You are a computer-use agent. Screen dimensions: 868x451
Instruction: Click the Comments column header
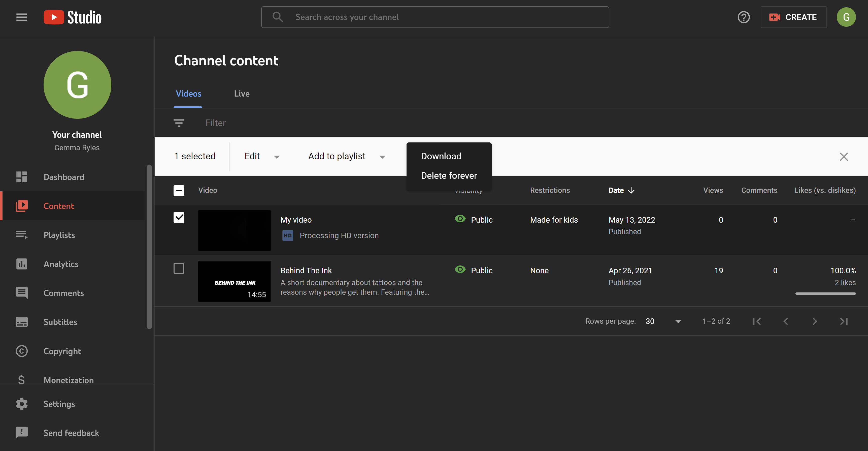pos(759,191)
